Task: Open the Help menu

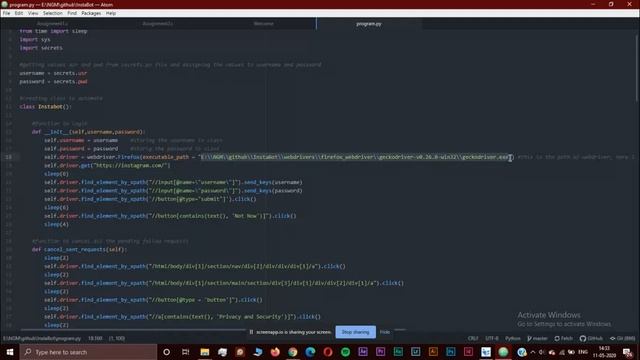Action: tap(111, 13)
